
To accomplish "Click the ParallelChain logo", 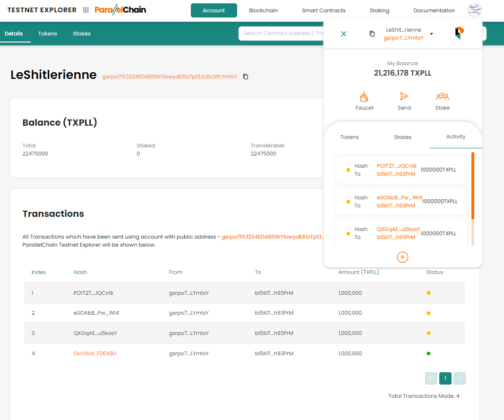I will point(120,9).
